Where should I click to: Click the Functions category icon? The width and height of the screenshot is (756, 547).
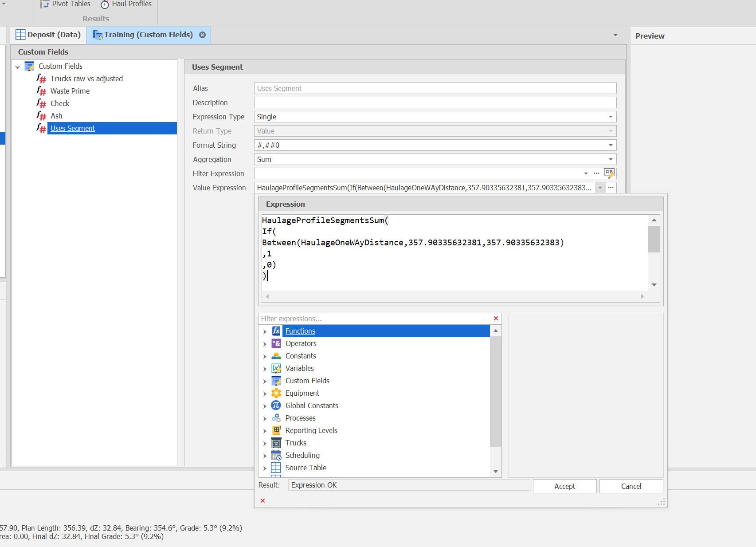pyautogui.click(x=276, y=331)
